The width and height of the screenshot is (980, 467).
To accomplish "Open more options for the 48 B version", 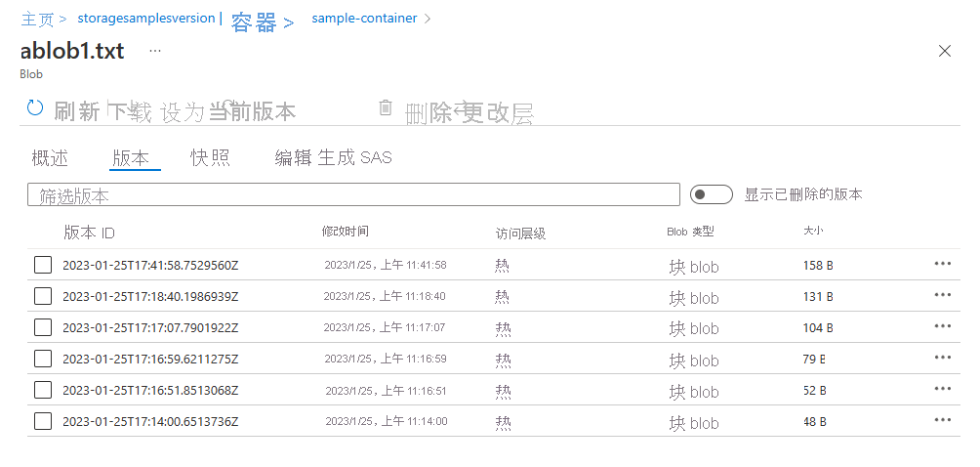I will (942, 420).
